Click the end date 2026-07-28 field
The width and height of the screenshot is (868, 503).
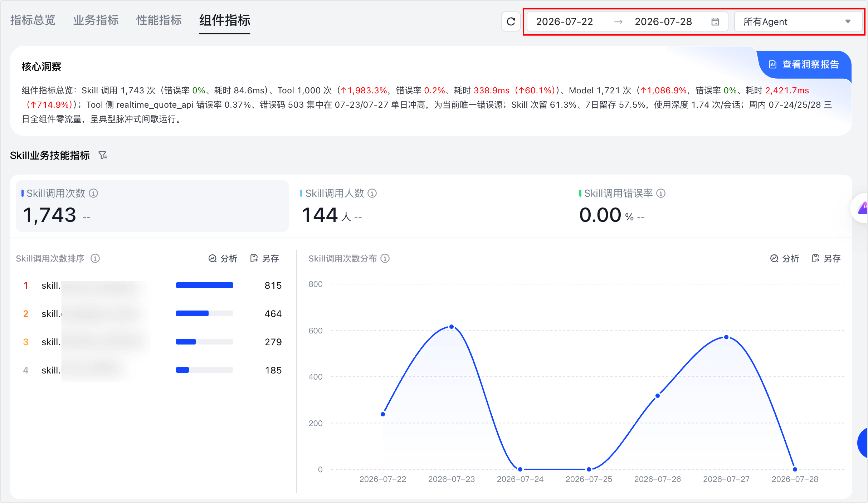click(x=663, y=22)
